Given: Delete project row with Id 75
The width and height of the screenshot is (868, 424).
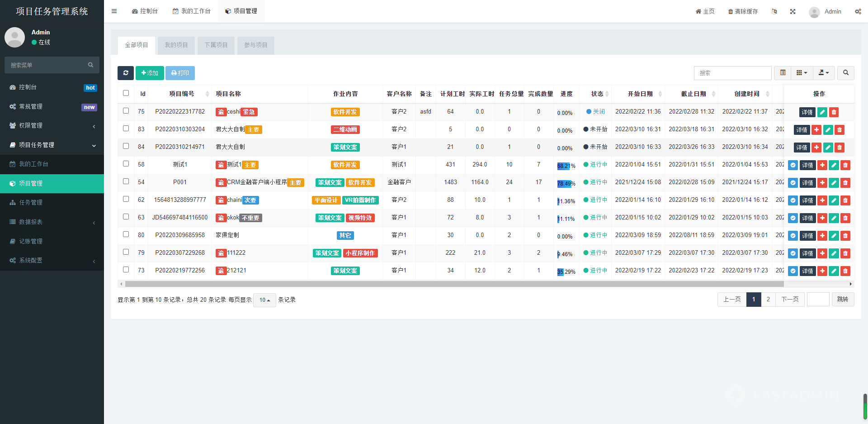Looking at the screenshot, I should (834, 112).
